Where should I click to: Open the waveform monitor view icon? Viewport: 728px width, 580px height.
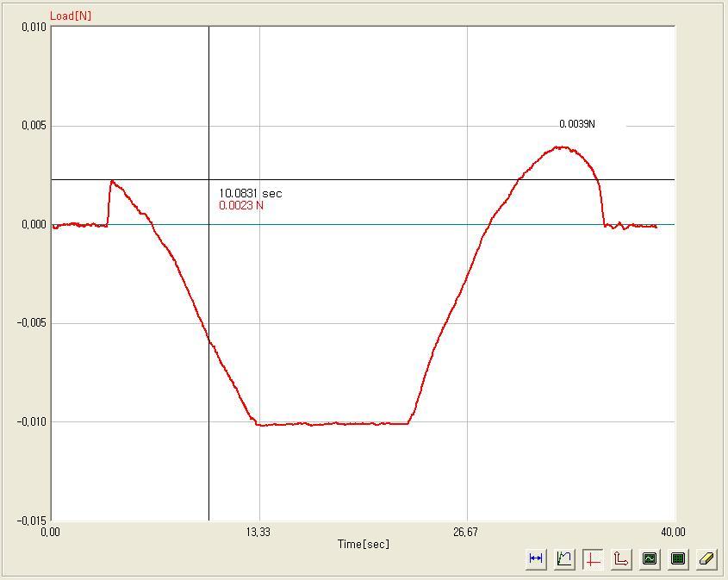tap(650, 558)
